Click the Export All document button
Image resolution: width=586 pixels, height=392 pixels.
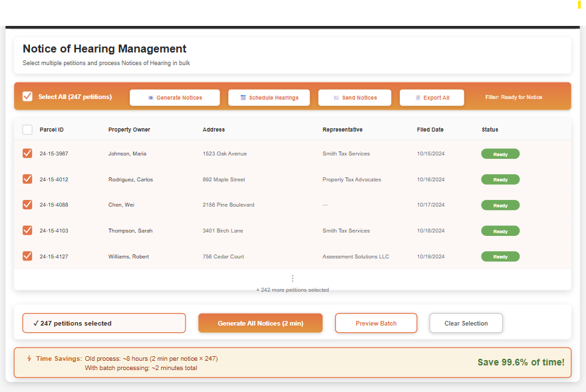[x=432, y=98]
